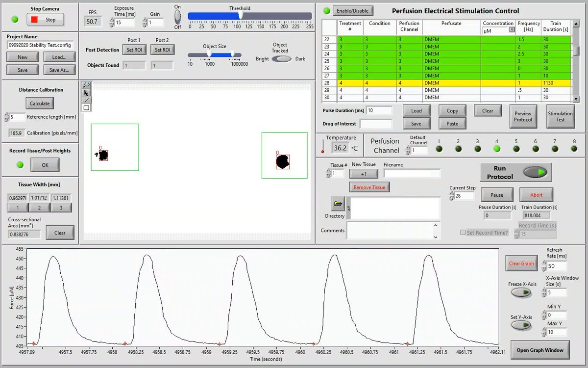Image resolution: width=588 pixels, height=368 pixels.
Task: Toggle the Freeze X-Axis switch
Action: pyautogui.click(x=521, y=292)
